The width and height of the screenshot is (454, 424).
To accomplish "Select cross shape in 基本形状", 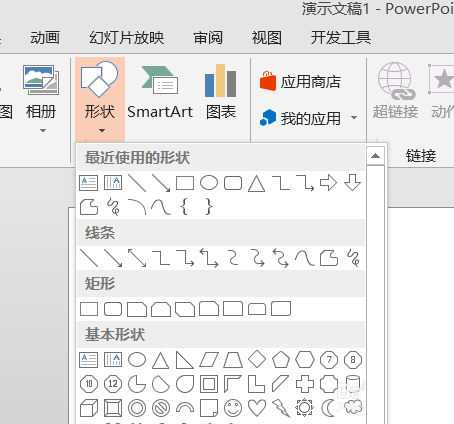I will pyautogui.click(x=305, y=384).
